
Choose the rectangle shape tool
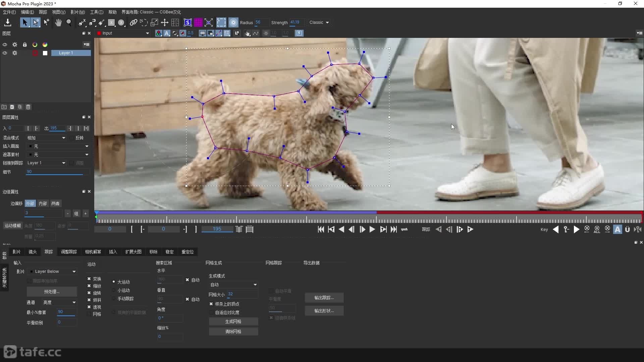pyautogui.click(x=111, y=22)
